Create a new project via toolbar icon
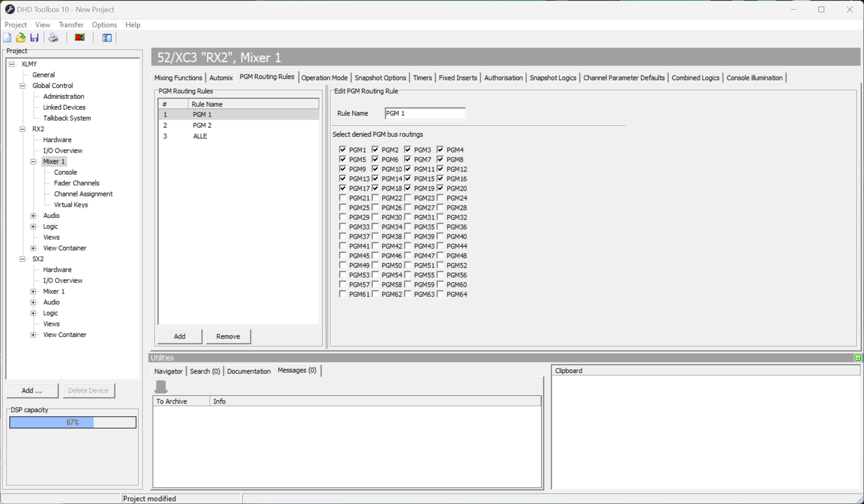This screenshot has width=864, height=504. (7, 37)
